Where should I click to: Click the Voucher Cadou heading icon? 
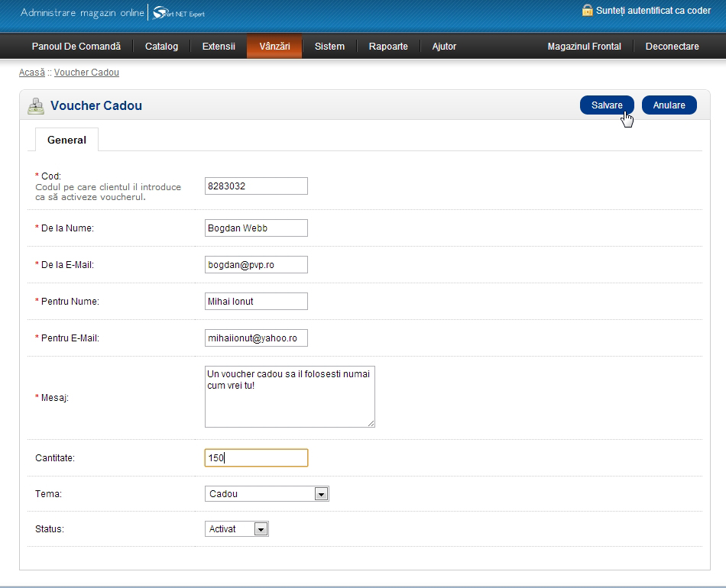coord(35,106)
